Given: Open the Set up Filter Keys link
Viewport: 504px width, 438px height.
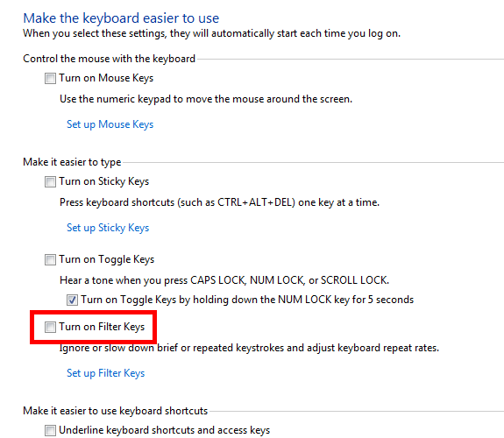Looking at the screenshot, I should (106, 373).
